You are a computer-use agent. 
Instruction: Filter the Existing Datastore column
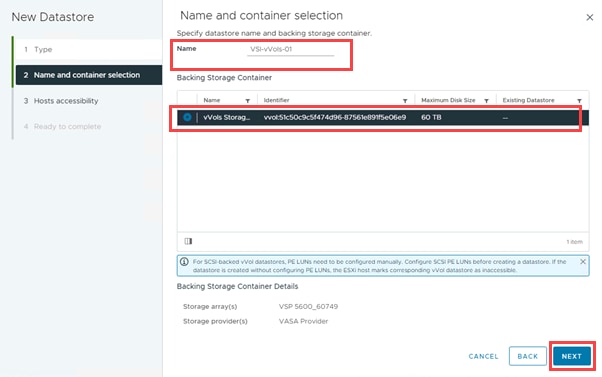pos(579,101)
